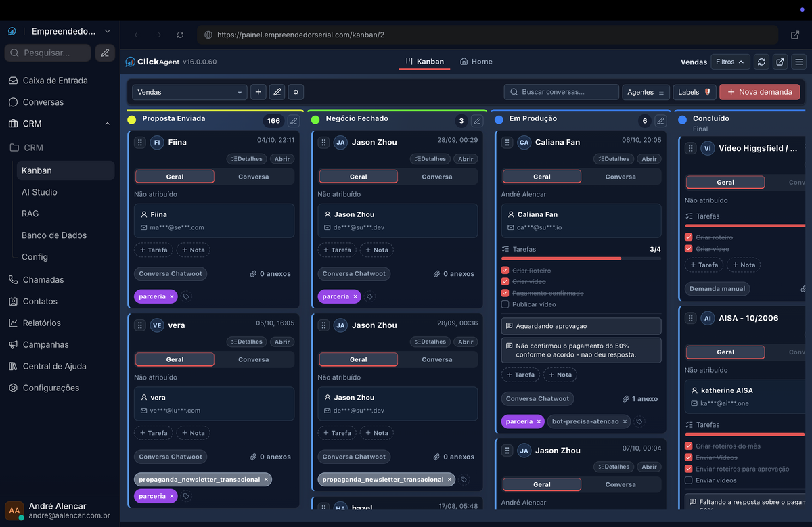Collapse the CRM section chevron in the sidebar

tap(107, 124)
